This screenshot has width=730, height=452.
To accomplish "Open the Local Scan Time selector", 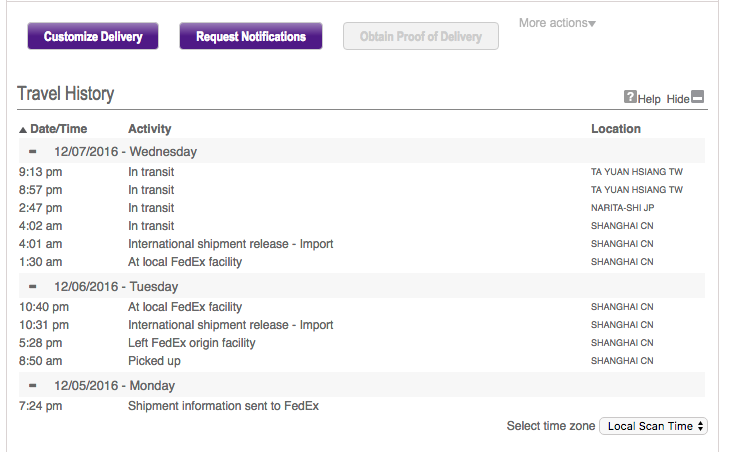I will pos(653,426).
